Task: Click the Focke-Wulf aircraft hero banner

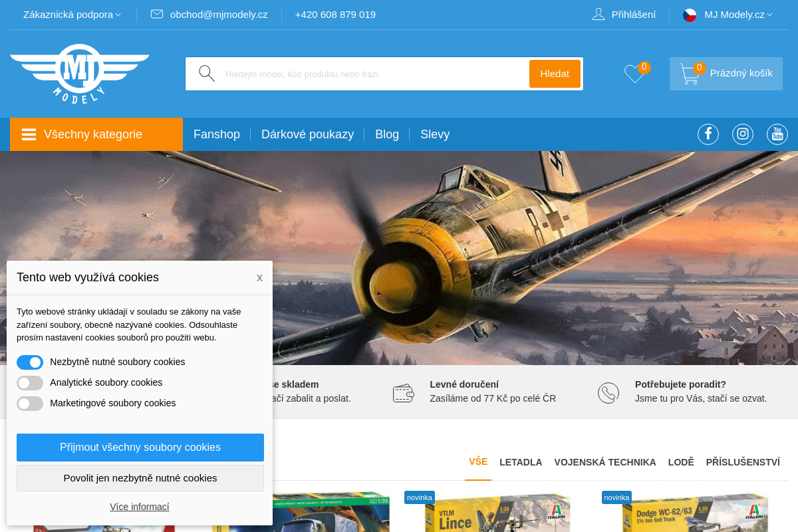Action: [x=399, y=258]
